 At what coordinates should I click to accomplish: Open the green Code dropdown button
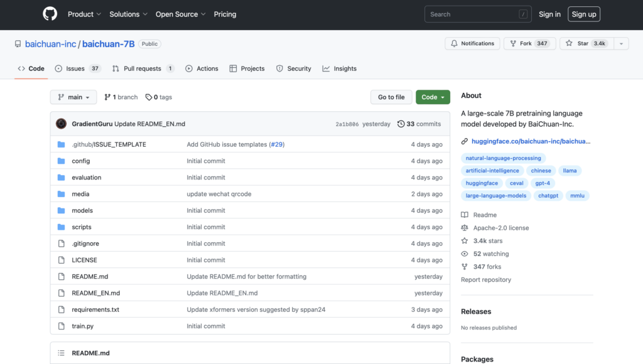click(x=433, y=97)
